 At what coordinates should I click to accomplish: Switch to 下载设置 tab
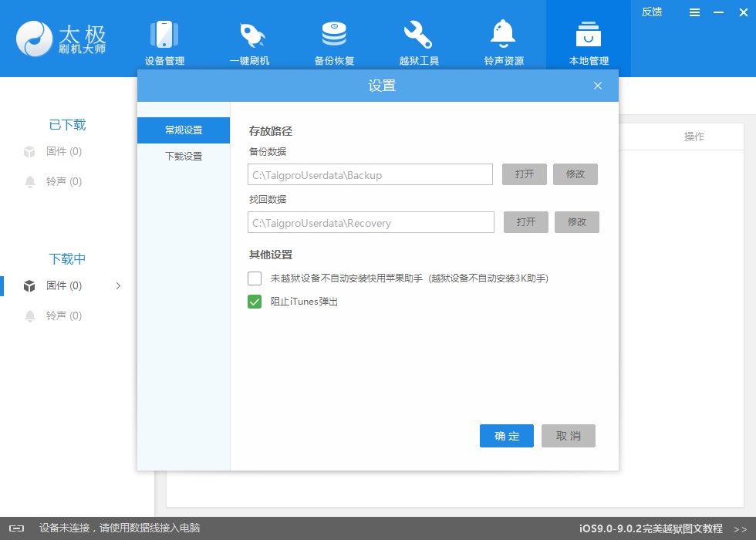[x=184, y=156]
